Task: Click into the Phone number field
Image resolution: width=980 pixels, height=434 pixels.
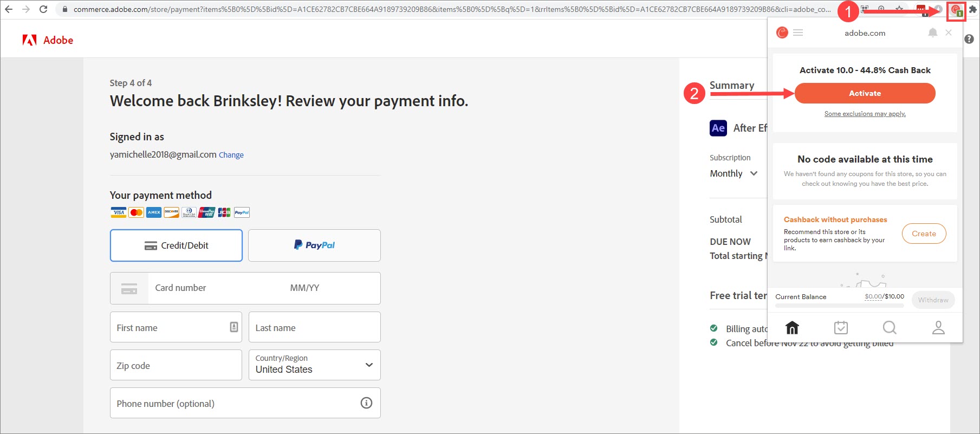Action: pos(245,403)
